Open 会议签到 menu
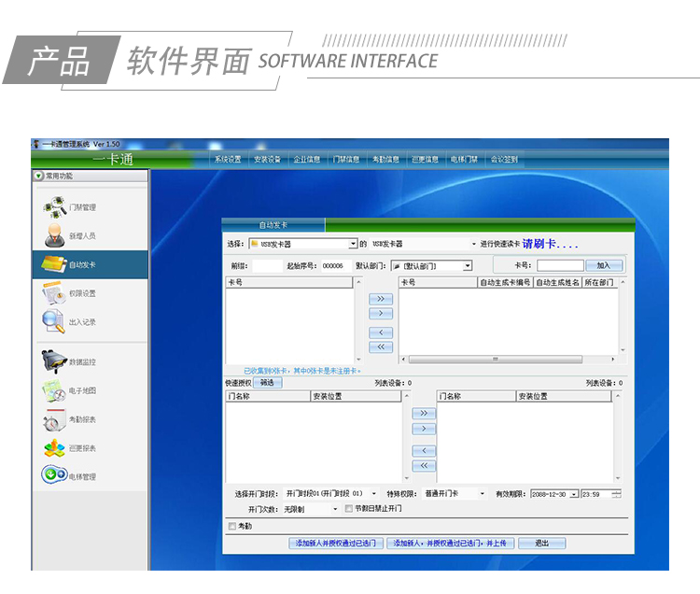 504,160
